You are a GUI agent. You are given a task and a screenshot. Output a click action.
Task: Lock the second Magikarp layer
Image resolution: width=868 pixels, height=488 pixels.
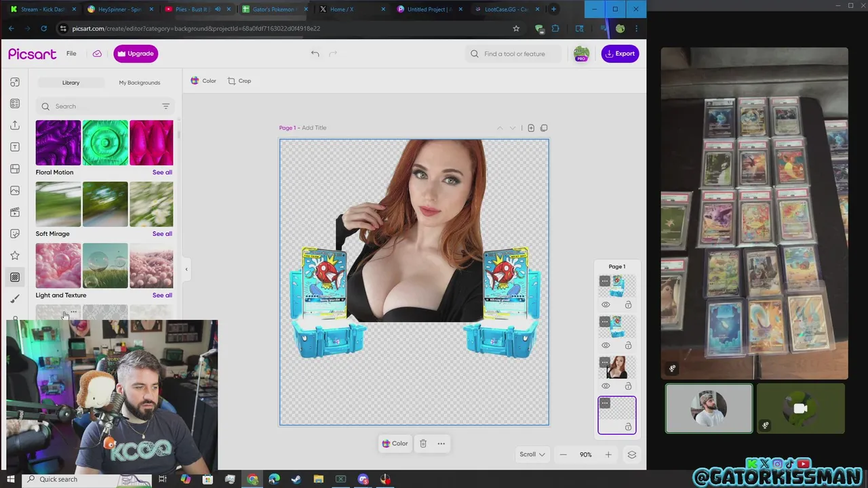pyautogui.click(x=628, y=346)
